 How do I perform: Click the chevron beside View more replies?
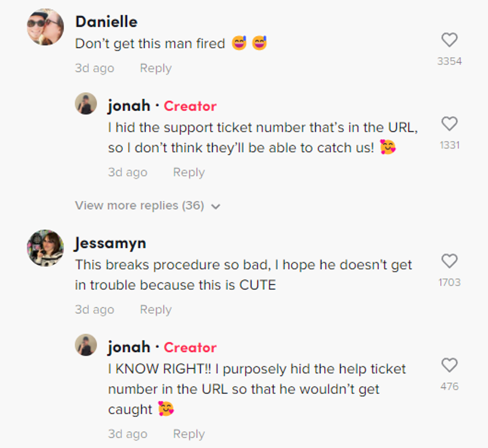click(216, 206)
